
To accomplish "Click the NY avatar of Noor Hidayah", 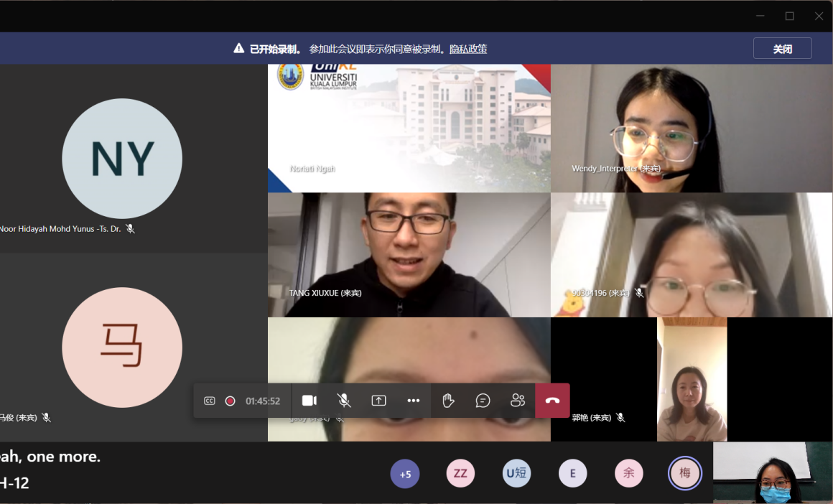I will point(122,159).
